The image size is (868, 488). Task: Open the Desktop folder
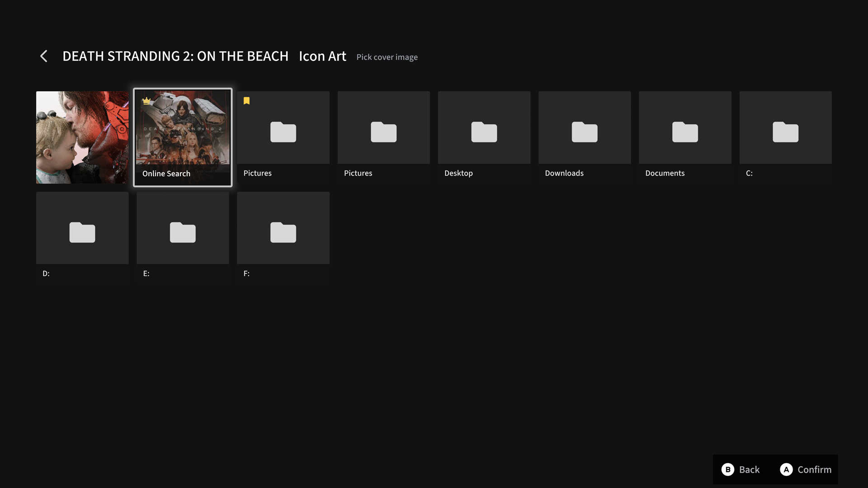pos(484,137)
